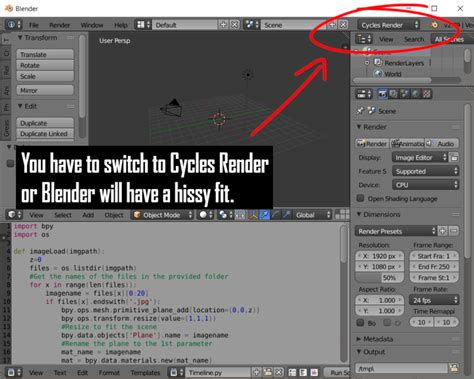Click the 50% resolution percentage slider
Screen dimensions: 474x379
pos(380,278)
